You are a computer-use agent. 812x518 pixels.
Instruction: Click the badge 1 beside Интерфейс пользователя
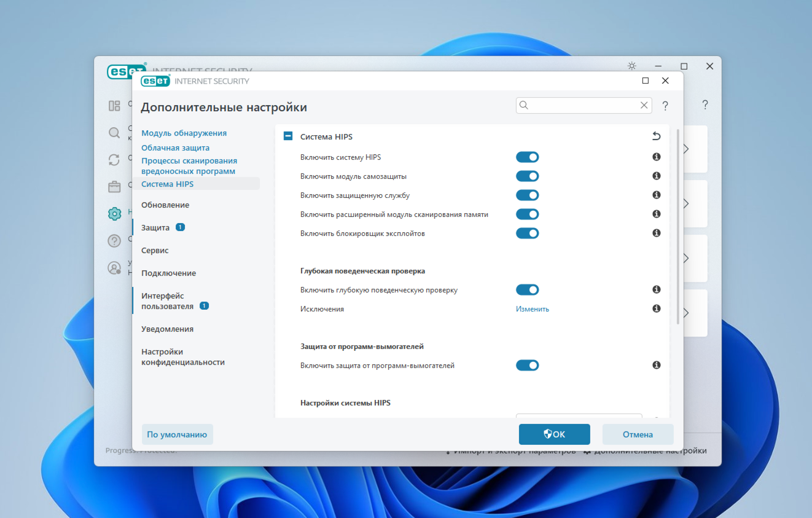pyautogui.click(x=204, y=306)
